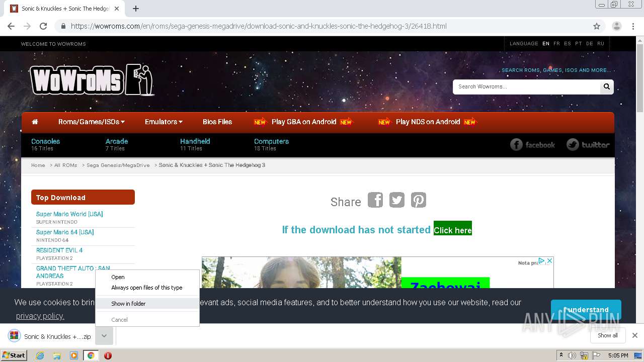Open Internet Explorer from the taskbar

coord(40,355)
